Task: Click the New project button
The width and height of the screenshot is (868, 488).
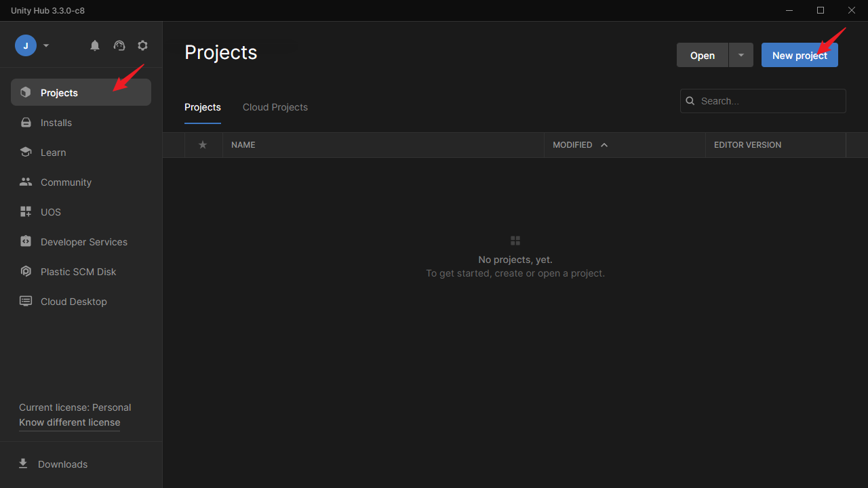Action: 800,56
